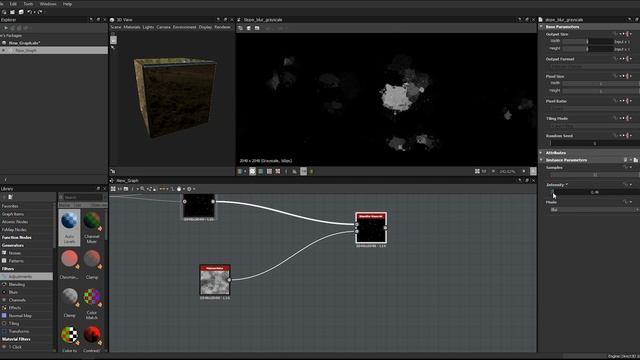Adjust the Random Seed slider
This screenshot has height=360, width=640.
point(594,143)
